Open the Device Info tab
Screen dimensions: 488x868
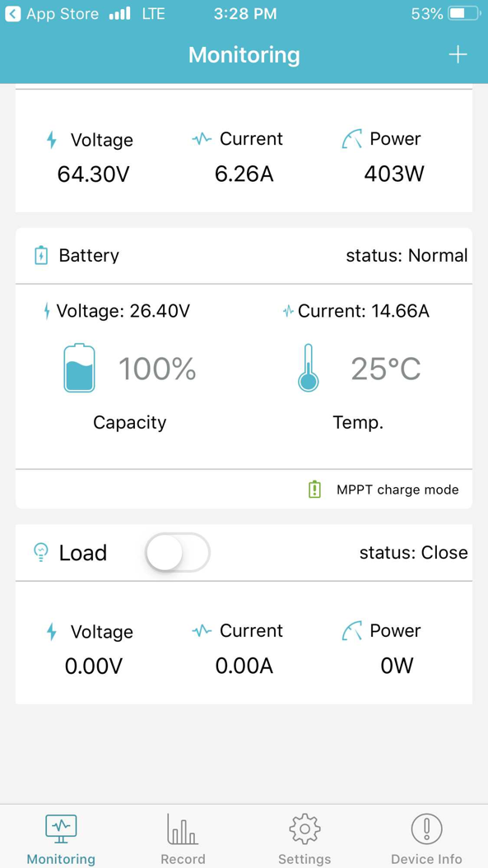click(426, 839)
